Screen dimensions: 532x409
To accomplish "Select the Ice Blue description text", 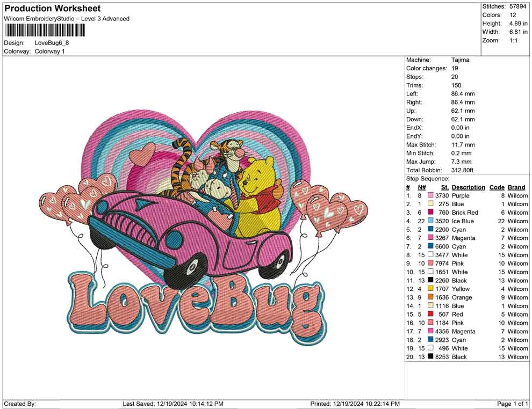I will [x=463, y=221].
